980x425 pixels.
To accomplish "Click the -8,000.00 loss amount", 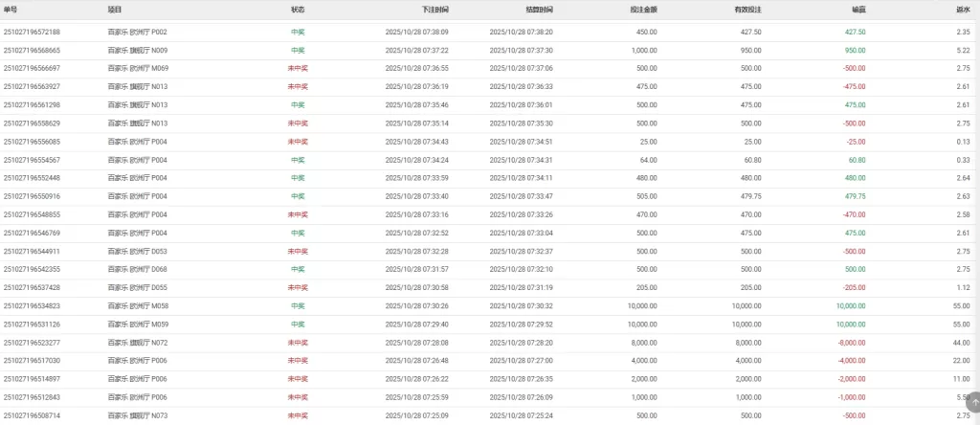I will coord(851,342).
